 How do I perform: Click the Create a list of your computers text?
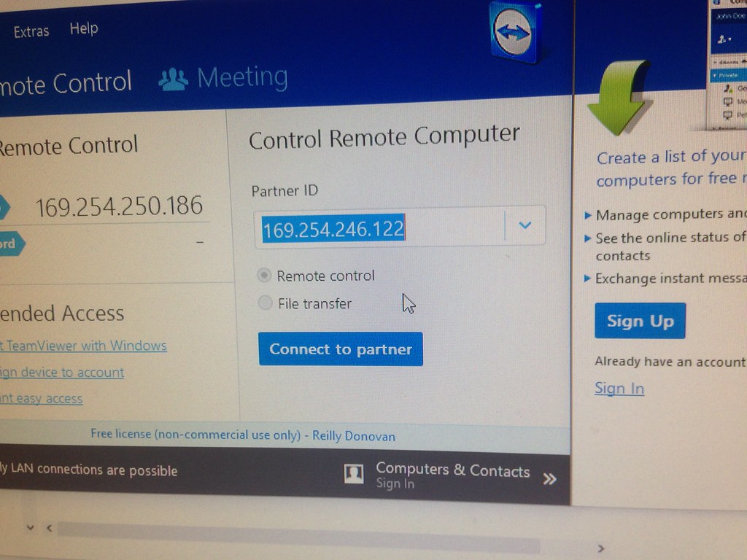pos(671,168)
